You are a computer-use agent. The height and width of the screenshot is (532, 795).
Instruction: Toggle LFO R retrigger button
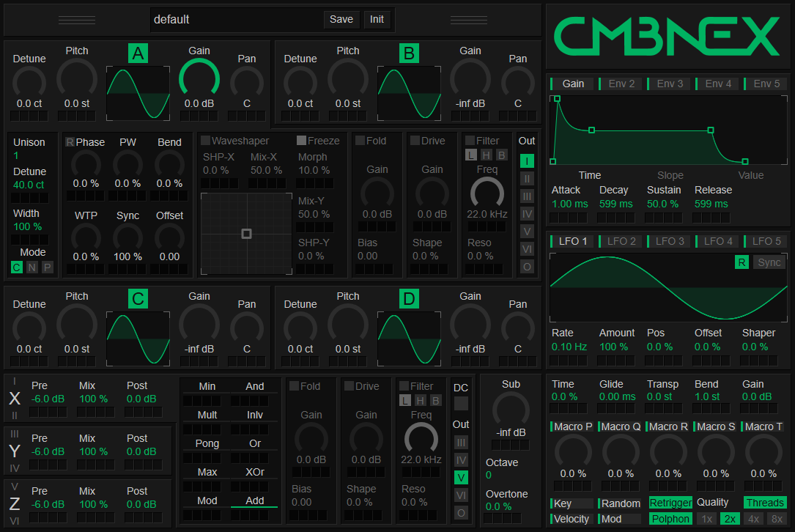click(742, 262)
